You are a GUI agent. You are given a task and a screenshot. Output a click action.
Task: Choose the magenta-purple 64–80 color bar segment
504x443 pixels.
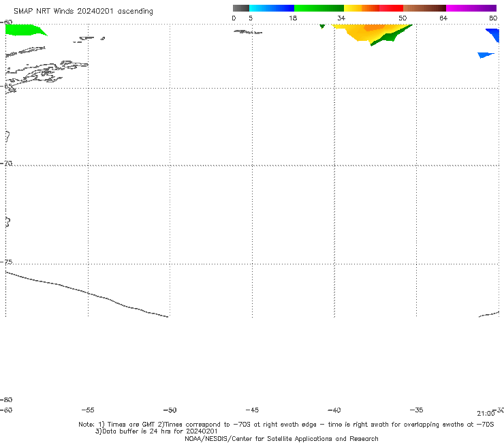pos(471,8)
